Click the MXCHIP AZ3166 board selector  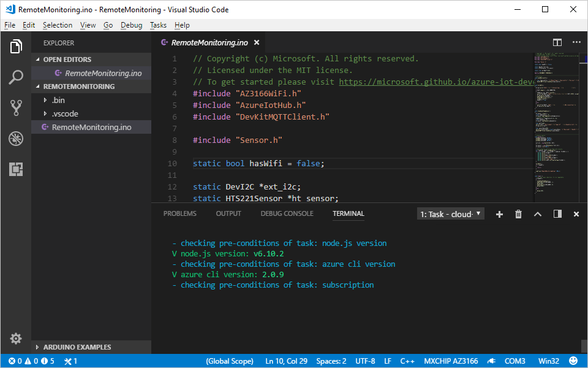[x=451, y=361]
